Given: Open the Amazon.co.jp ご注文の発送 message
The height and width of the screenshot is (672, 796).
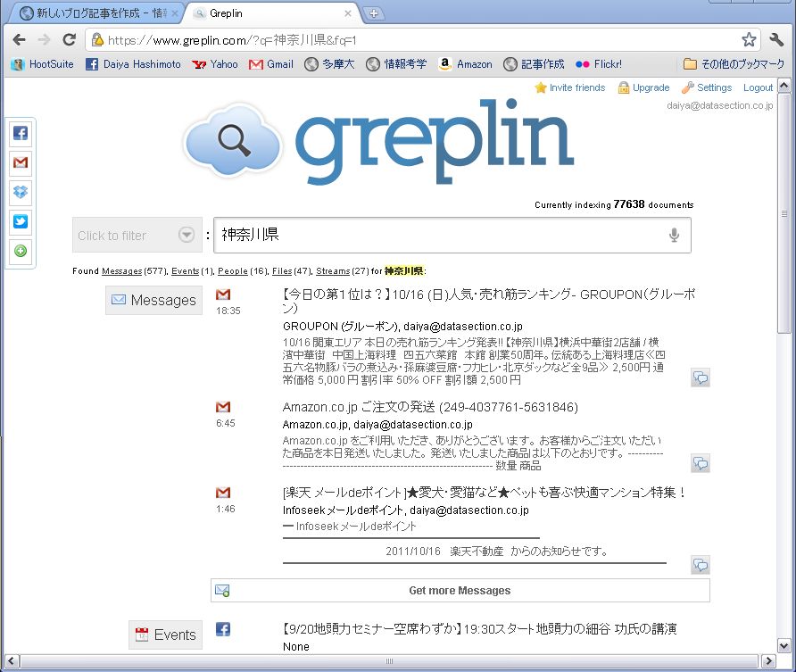Looking at the screenshot, I should [x=430, y=407].
